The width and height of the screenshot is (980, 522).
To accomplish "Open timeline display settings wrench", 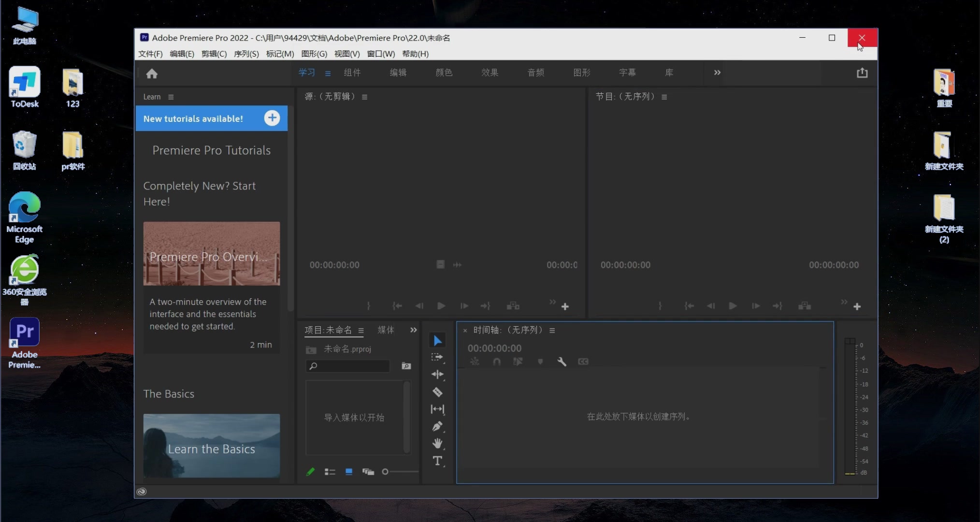I will coord(562,362).
